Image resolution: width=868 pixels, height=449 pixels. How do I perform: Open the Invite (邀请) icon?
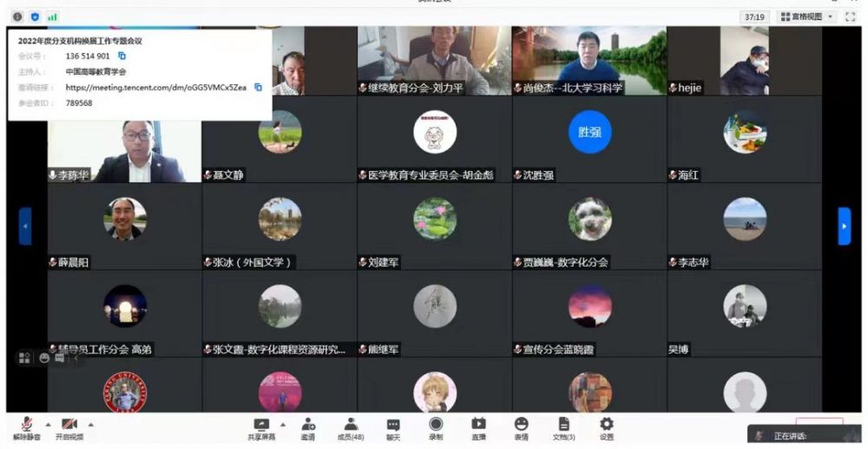[308, 426]
